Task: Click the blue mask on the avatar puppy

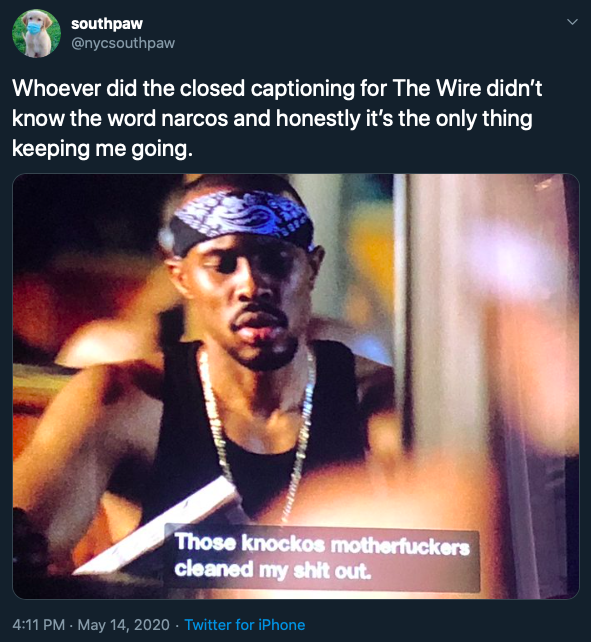Action: (x=34, y=28)
